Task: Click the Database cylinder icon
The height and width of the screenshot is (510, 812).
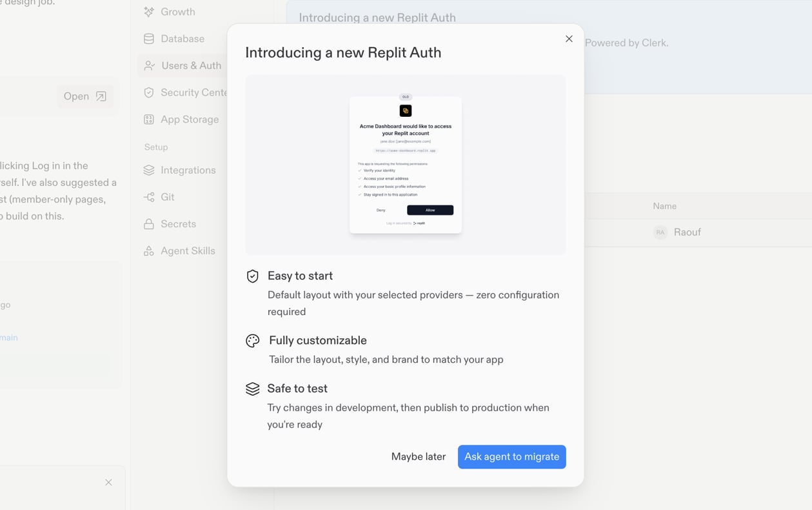Action: click(149, 39)
